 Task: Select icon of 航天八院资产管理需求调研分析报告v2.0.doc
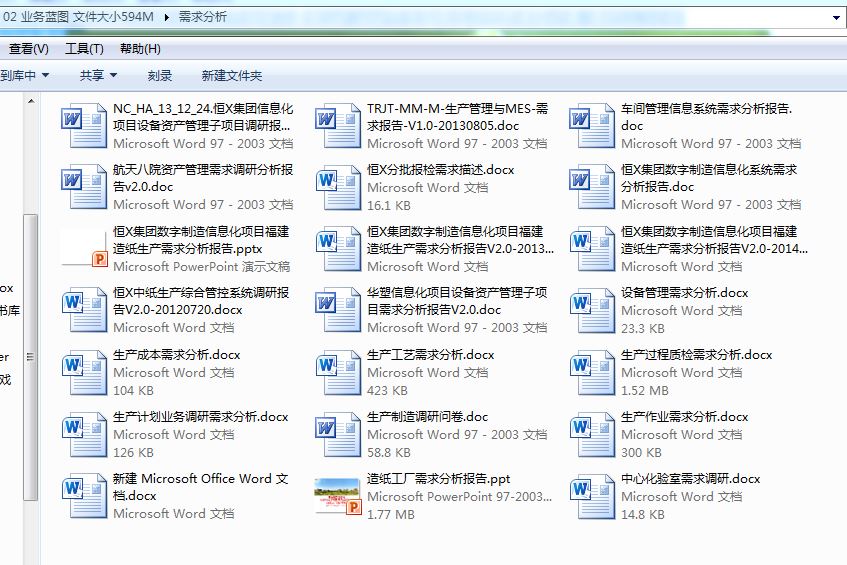(84, 186)
